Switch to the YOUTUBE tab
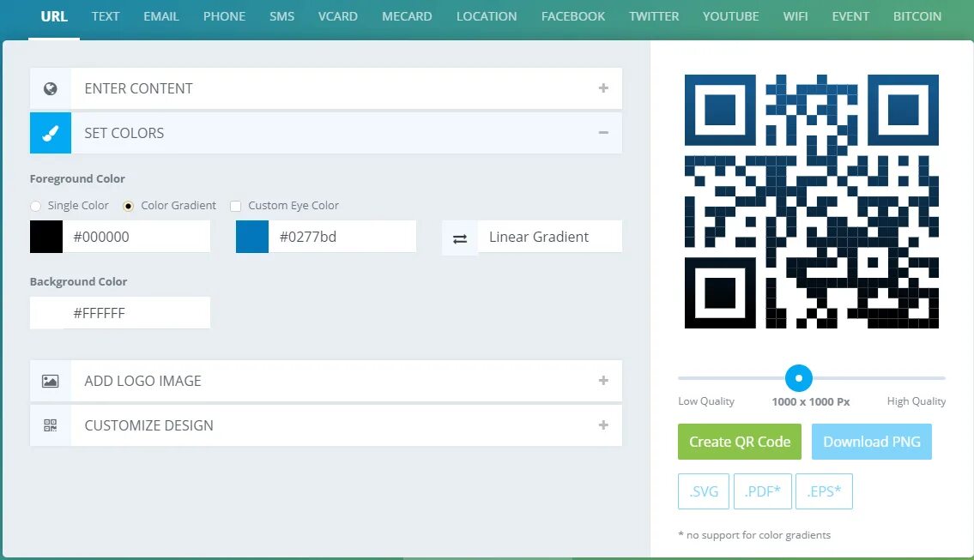This screenshot has height=560, width=974. pyautogui.click(x=731, y=17)
